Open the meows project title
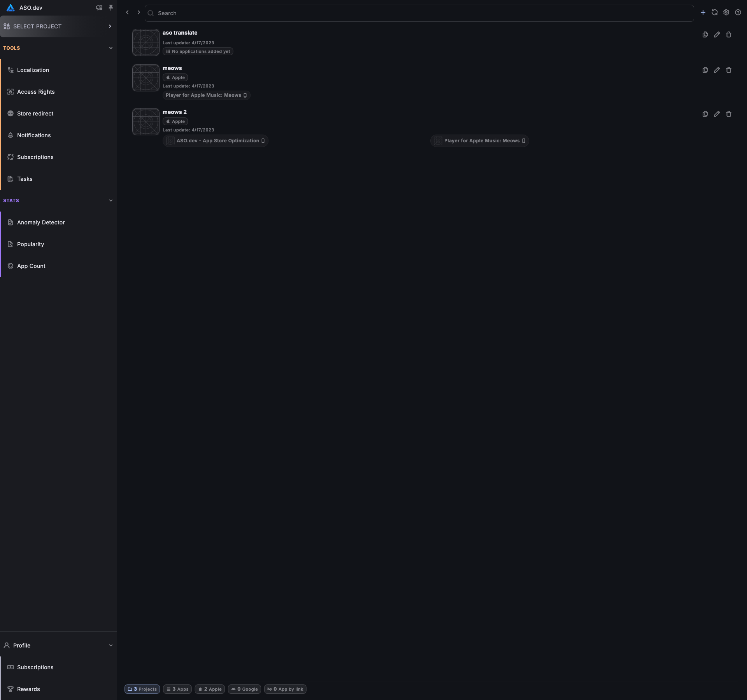Image resolution: width=747 pixels, height=700 pixels. (172, 68)
